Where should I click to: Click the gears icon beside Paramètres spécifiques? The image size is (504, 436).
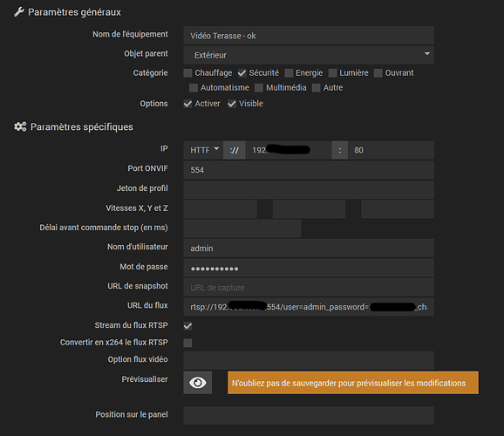20,126
